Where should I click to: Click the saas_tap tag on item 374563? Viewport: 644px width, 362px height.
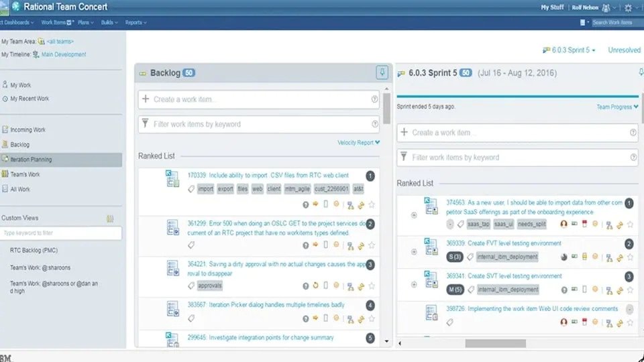(478, 224)
